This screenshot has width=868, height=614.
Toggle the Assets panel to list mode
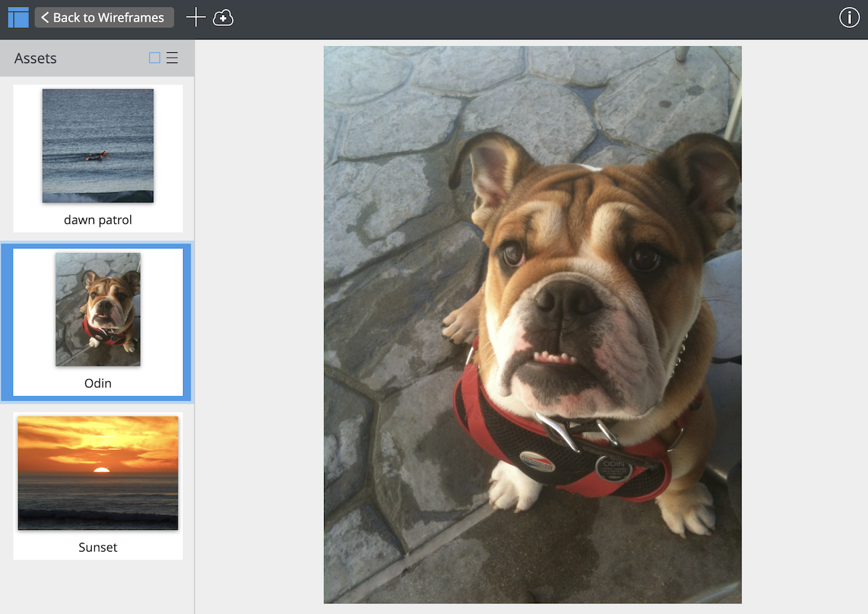172,58
